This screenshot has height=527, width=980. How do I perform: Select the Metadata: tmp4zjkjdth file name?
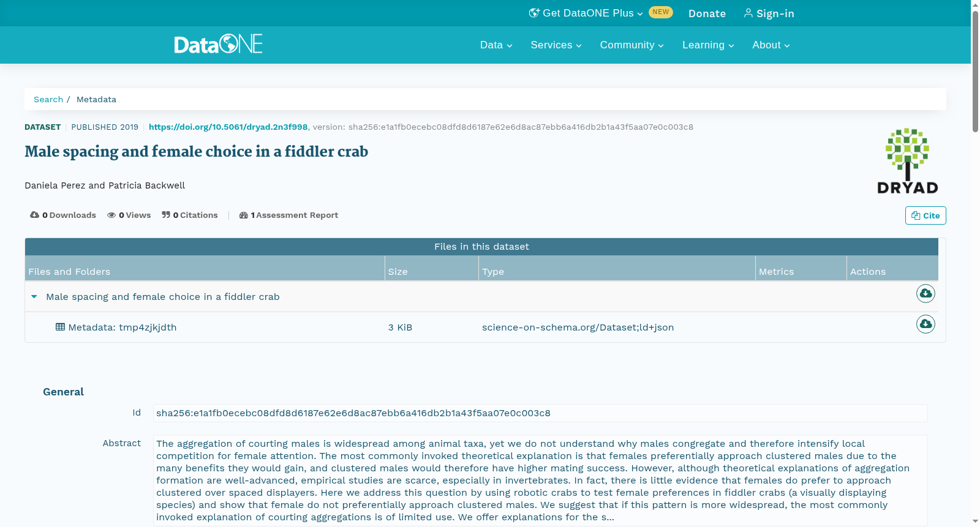coord(123,327)
